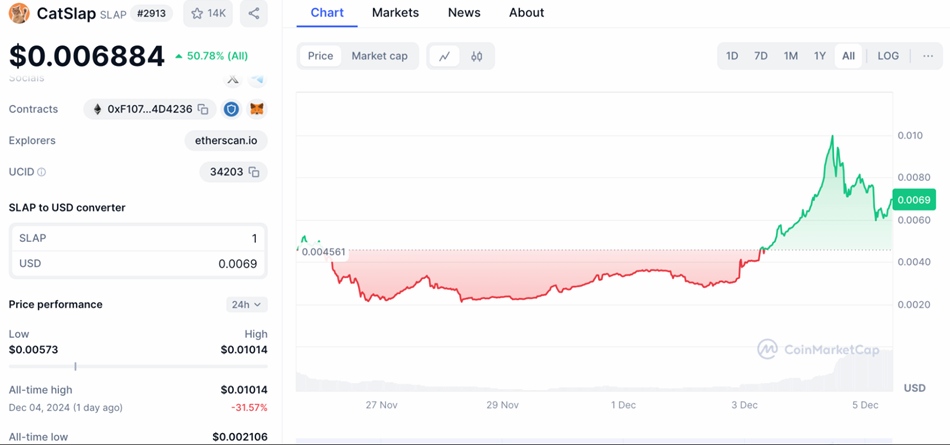This screenshot has width=950, height=445.
Task: Click the All-time high $0.01014 value
Action: [244, 390]
